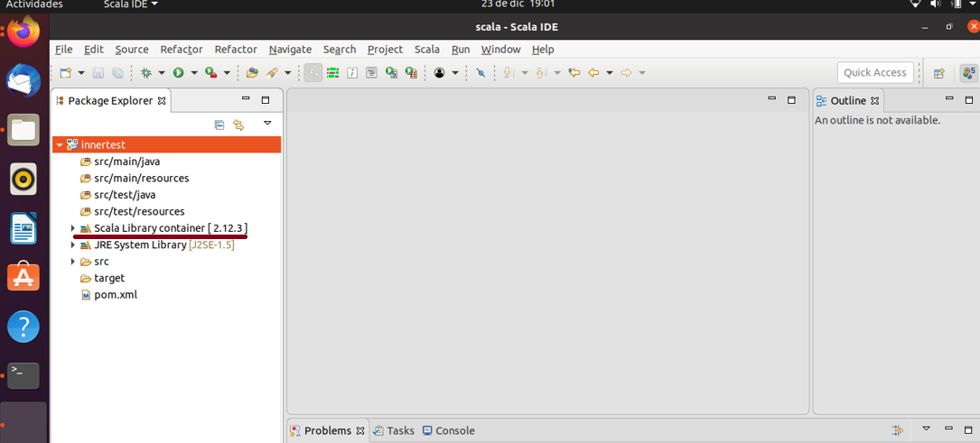Open the New wizard dropdown arrow

(81, 73)
